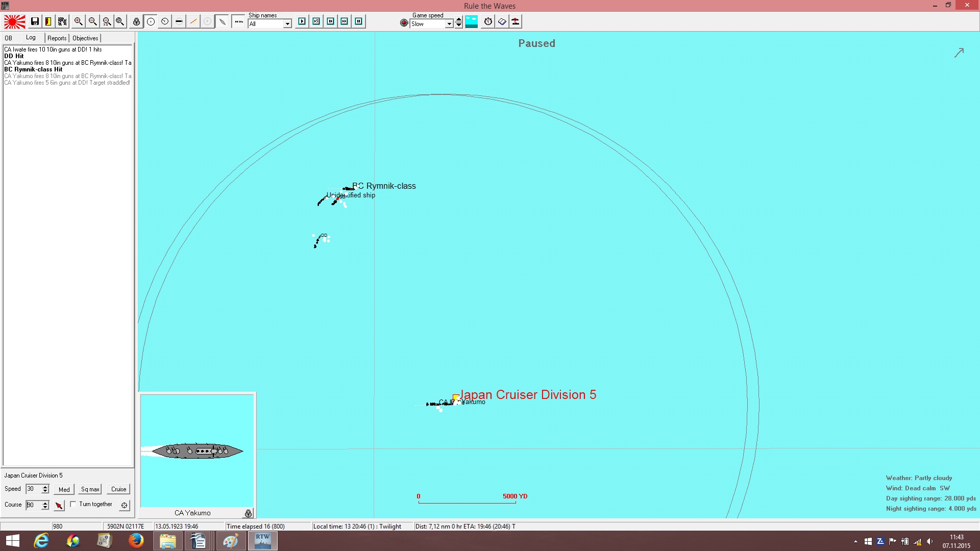Click the Med speed button
This screenshot has width=980, height=551.
pos(64,489)
